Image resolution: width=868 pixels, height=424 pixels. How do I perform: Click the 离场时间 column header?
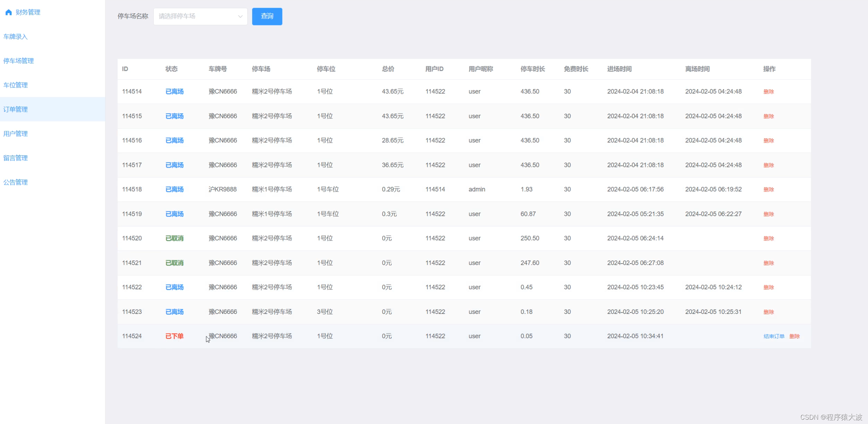pyautogui.click(x=697, y=69)
